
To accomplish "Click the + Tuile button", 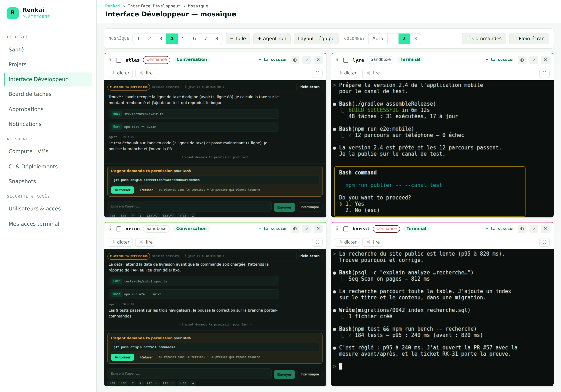I will [x=238, y=39].
